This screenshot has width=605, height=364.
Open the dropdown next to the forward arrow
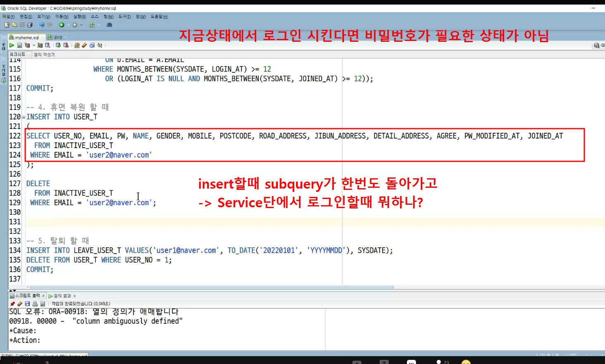click(81, 25)
